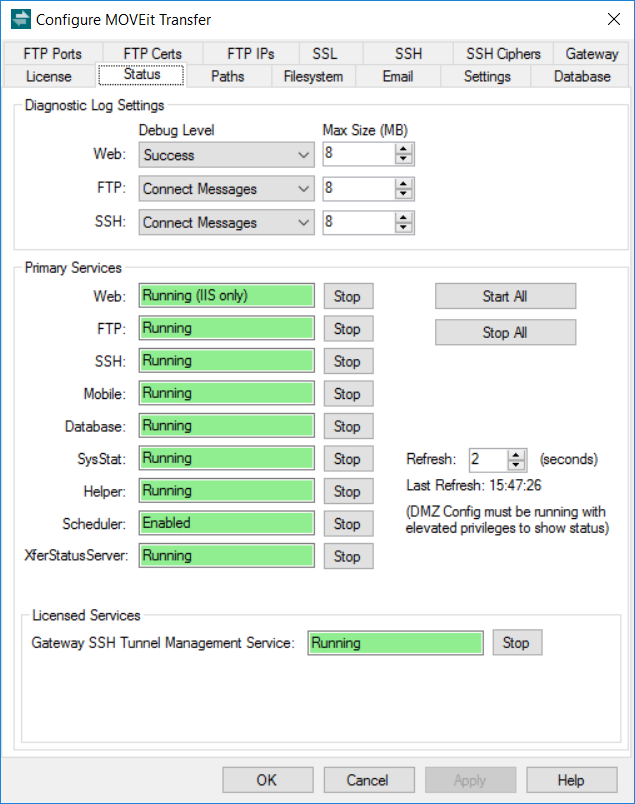Stop the Gateway SSH Tunnel Management Service

(x=517, y=642)
